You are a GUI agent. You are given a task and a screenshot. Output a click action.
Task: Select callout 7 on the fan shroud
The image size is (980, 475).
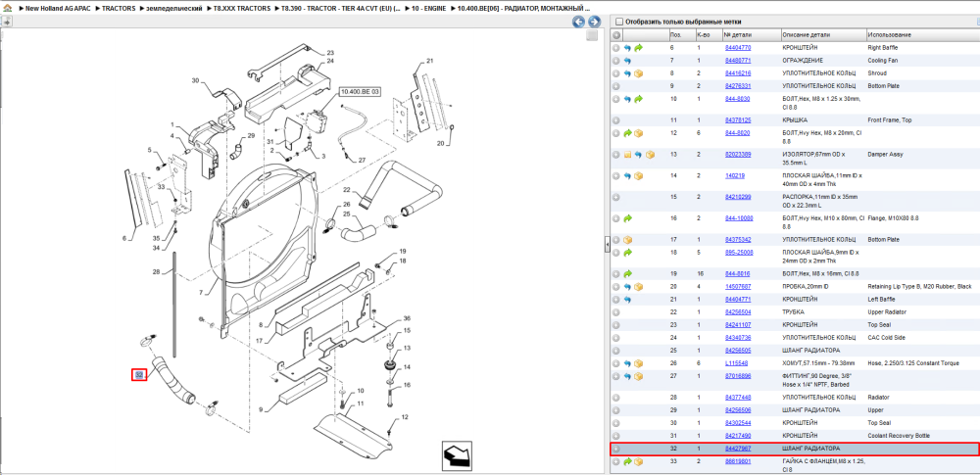click(x=203, y=293)
